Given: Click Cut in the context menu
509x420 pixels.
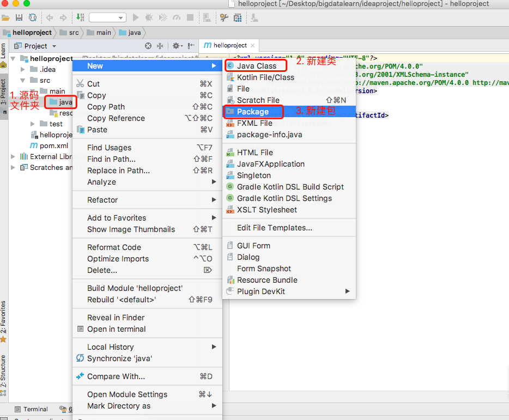Looking at the screenshot, I should (x=147, y=84).
